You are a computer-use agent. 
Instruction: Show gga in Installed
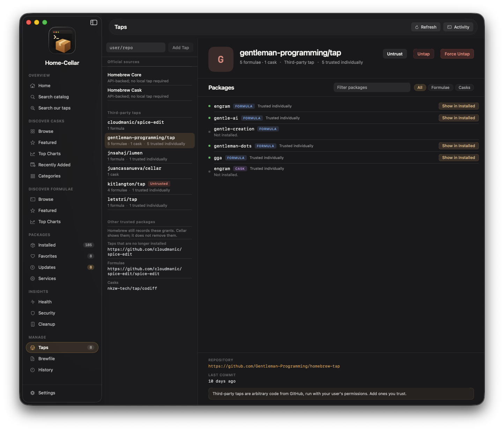point(459,158)
